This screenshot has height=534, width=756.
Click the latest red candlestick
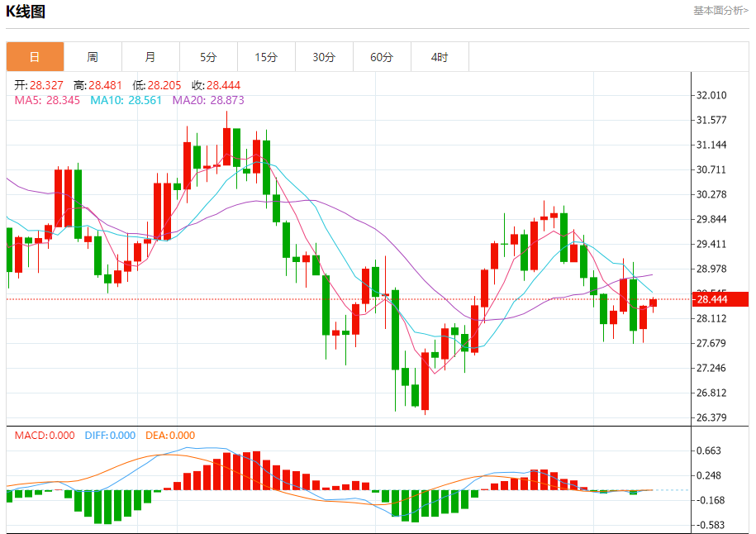pos(654,303)
